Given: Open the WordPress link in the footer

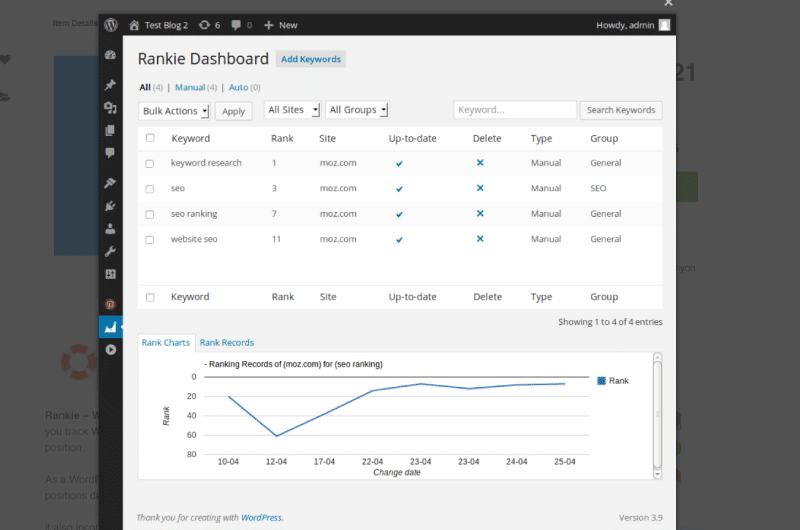Looking at the screenshot, I should pyautogui.click(x=261, y=517).
